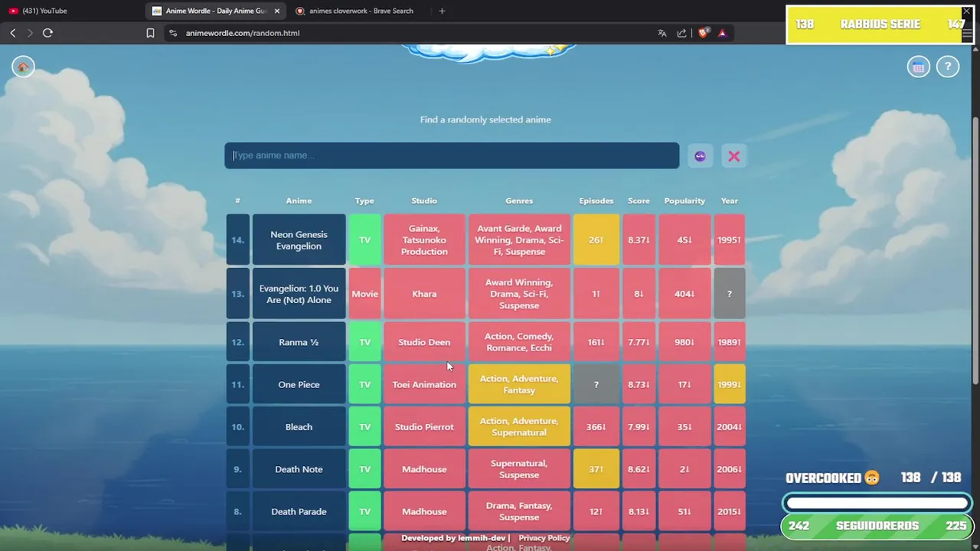
Task: Click the Episodes column header
Action: point(596,201)
